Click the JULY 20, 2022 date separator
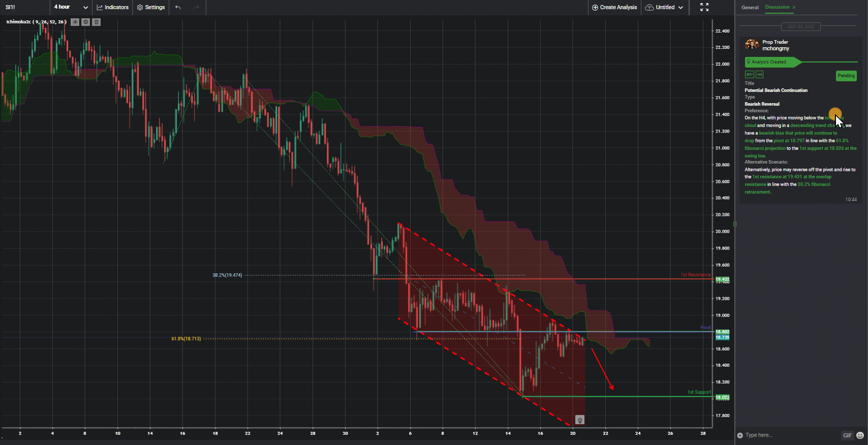Viewport: 868px width, 445px height. click(x=801, y=26)
